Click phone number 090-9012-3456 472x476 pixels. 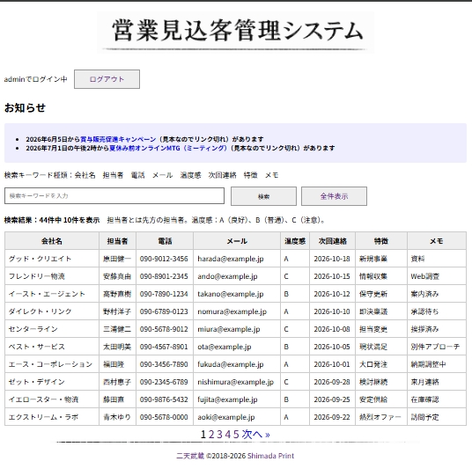165,259
